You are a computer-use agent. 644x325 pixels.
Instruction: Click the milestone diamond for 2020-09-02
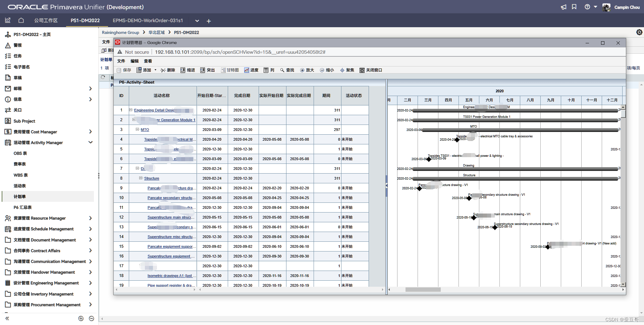tap(548, 247)
